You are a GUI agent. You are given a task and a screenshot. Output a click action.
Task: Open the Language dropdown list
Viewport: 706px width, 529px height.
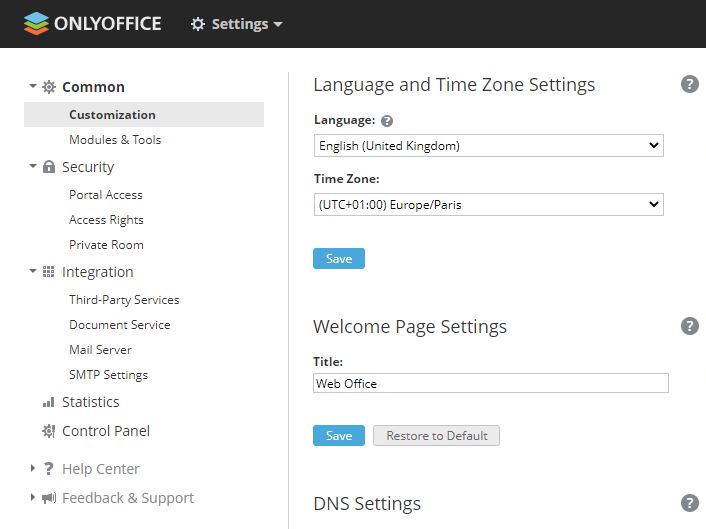[x=488, y=146]
